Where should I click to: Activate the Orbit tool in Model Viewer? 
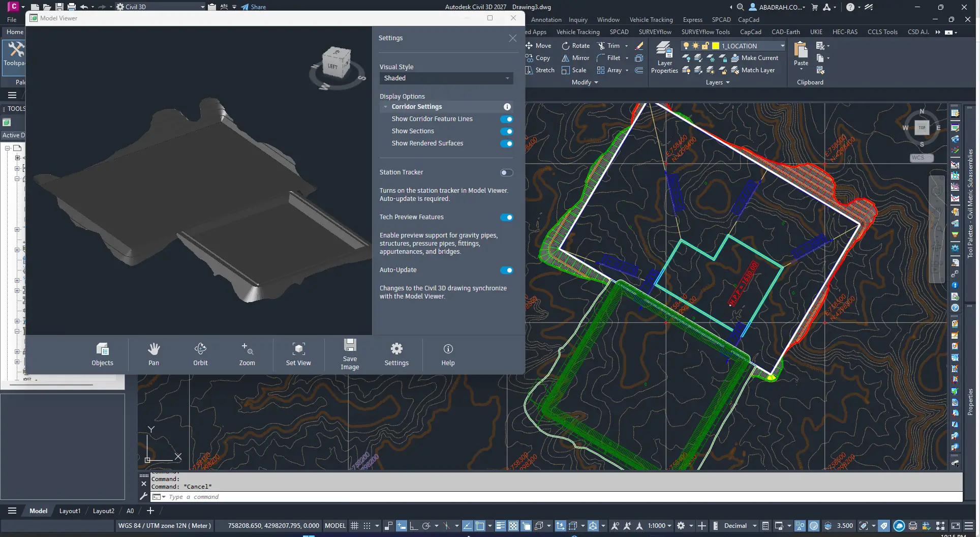tap(200, 354)
